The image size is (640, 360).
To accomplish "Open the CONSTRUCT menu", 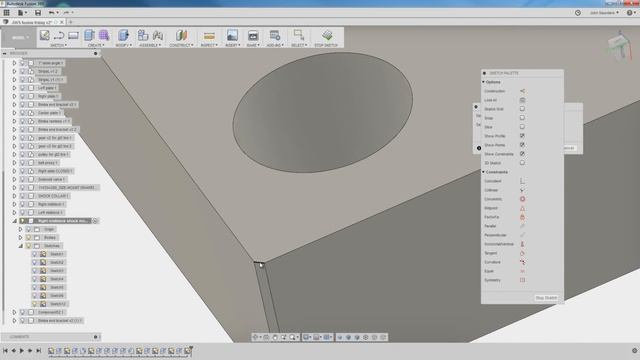I will 181,45.
